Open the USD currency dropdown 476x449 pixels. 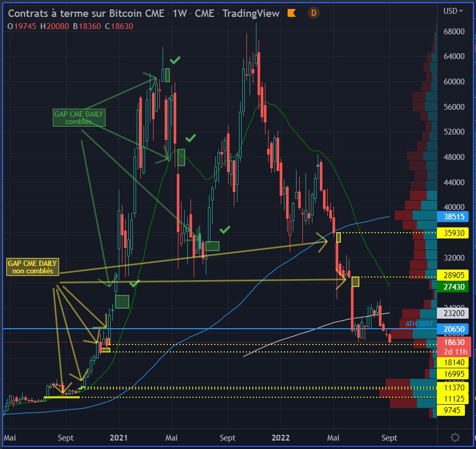(x=453, y=11)
